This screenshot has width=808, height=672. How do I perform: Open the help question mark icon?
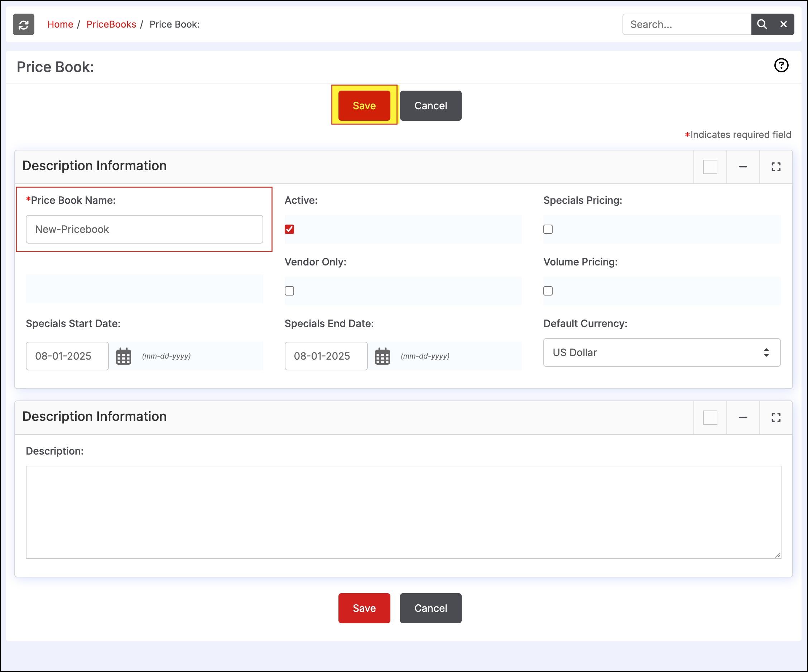click(x=781, y=66)
